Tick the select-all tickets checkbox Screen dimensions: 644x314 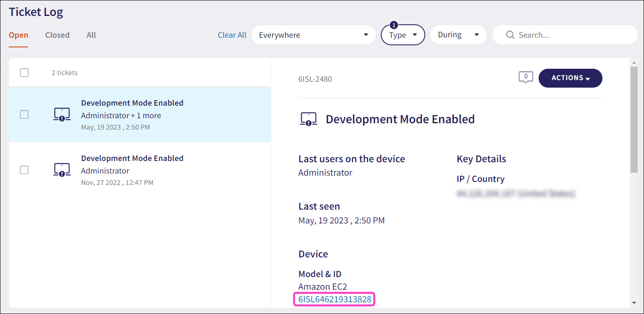click(24, 73)
